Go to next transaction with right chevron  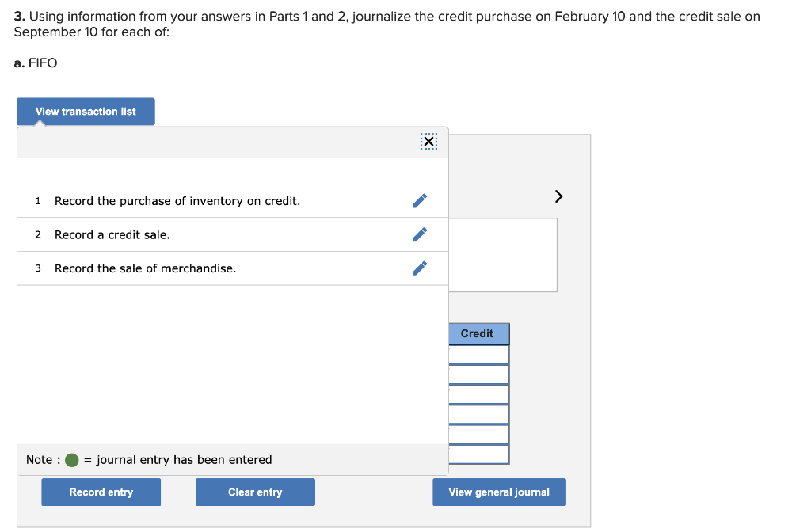click(x=558, y=196)
